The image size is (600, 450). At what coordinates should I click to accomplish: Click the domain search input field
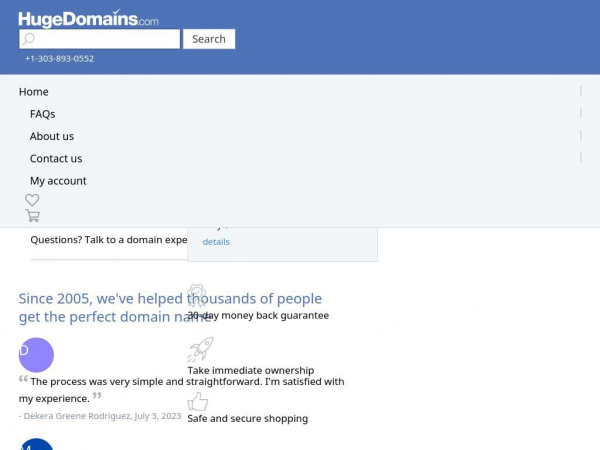click(x=99, y=39)
